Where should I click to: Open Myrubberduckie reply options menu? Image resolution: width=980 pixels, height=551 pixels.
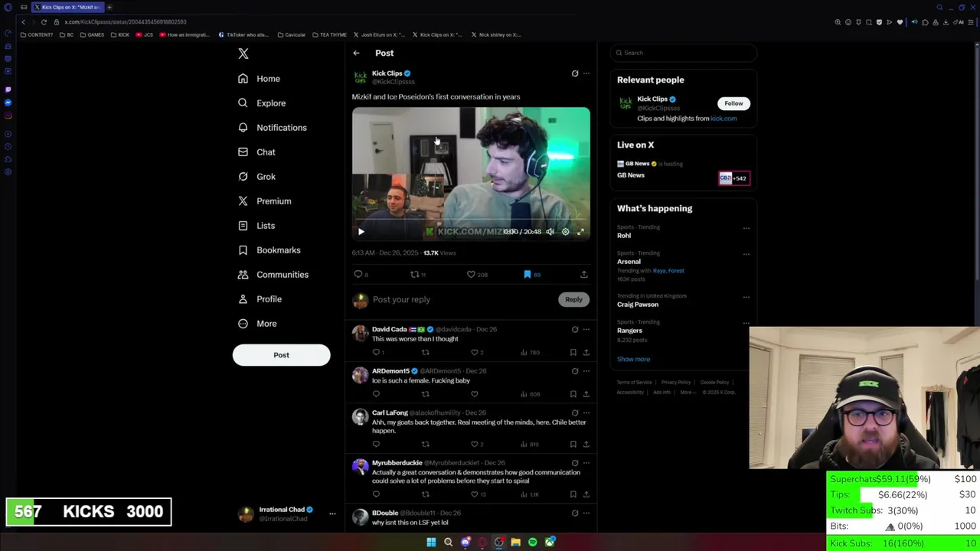click(x=586, y=463)
